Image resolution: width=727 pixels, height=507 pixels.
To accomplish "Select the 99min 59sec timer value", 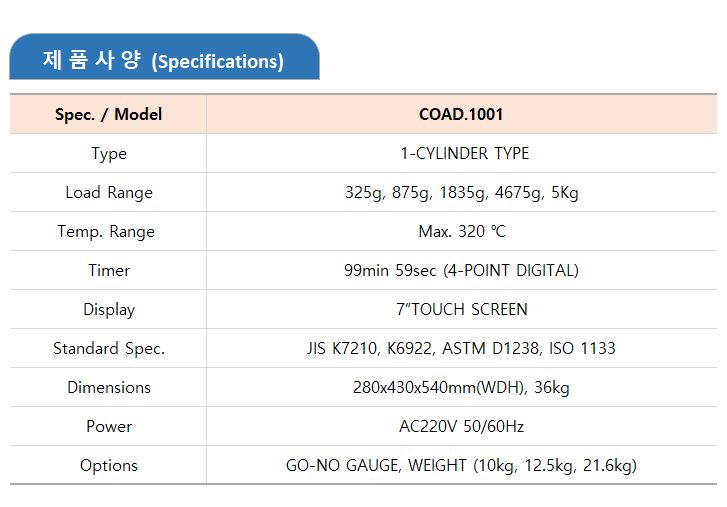I will click(x=461, y=270).
